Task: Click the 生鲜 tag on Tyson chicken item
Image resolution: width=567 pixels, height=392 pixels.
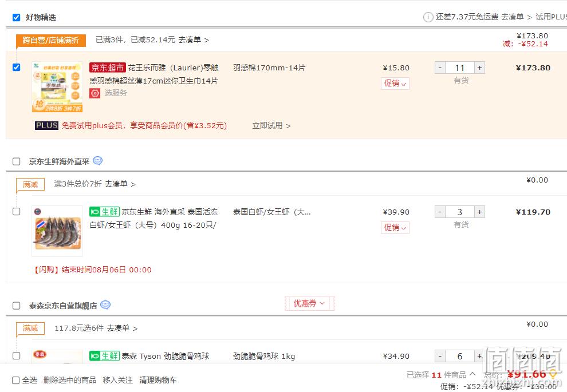Action: click(104, 356)
